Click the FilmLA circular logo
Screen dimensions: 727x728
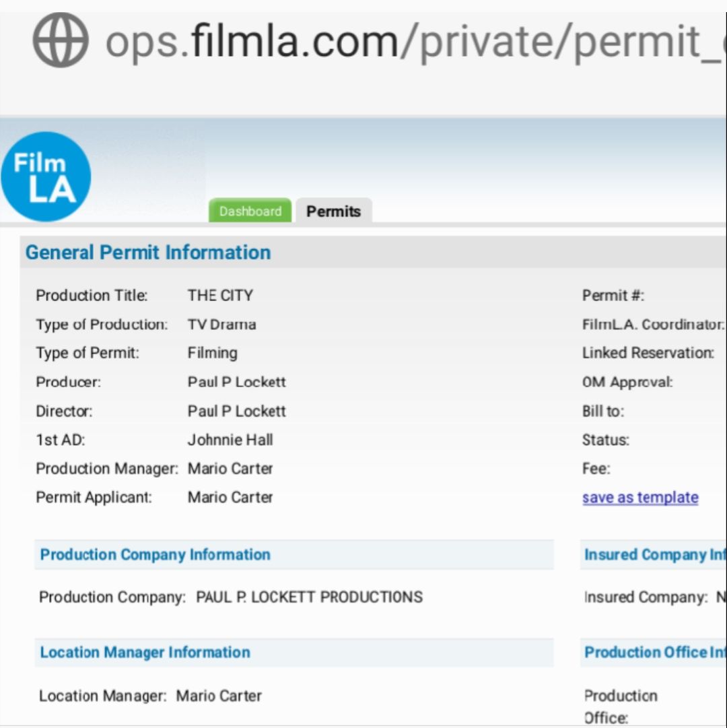click(x=46, y=176)
